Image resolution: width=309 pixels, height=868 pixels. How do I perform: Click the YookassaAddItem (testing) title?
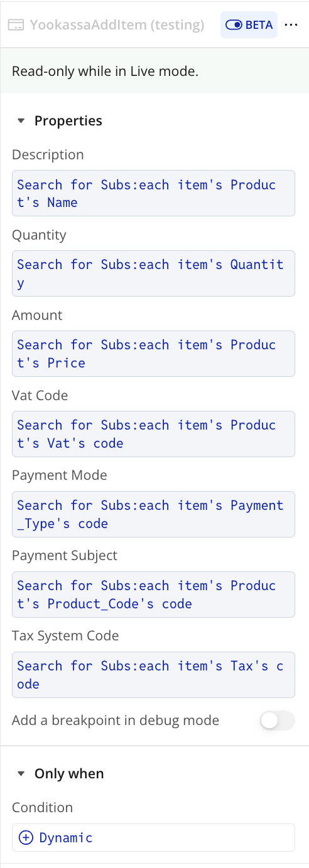tap(117, 25)
